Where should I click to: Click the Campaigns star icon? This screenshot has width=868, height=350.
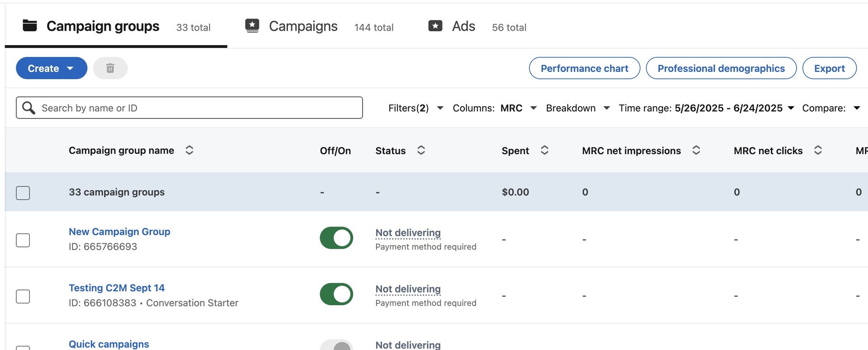click(x=252, y=26)
